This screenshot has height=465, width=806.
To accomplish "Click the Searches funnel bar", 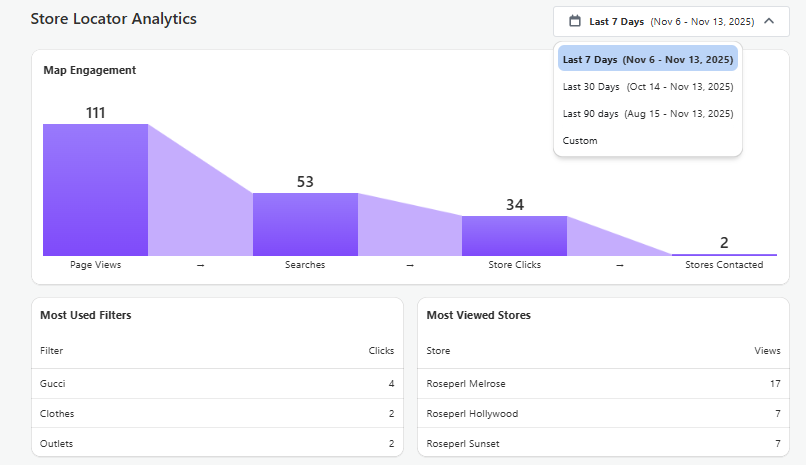I will [x=305, y=224].
